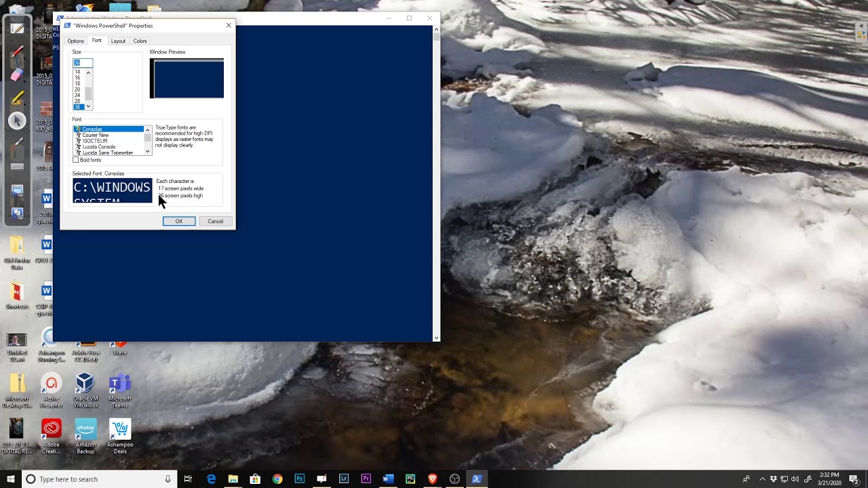
Task: Enable the Bold fonts checkbox
Action: [76, 160]
